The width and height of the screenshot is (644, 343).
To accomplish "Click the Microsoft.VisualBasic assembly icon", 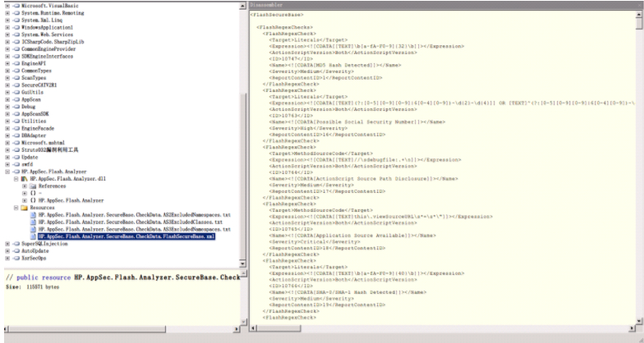I will (16, 6).
